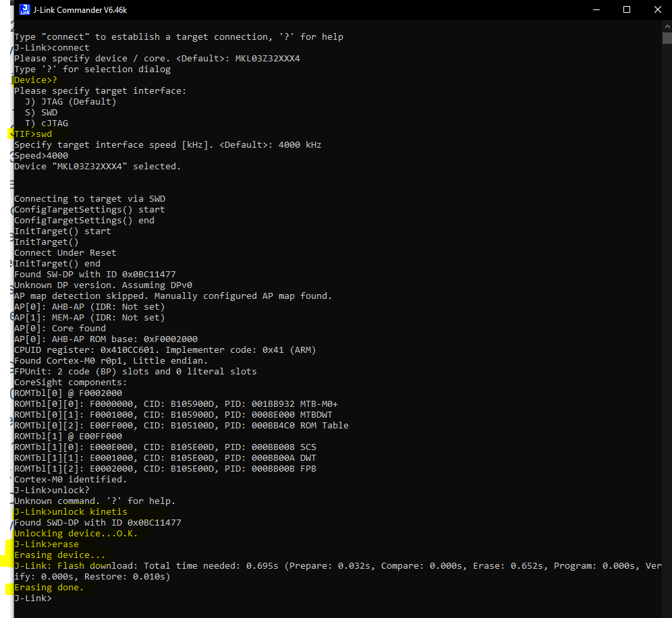Click the "J-Link>connect" command line
Viewport: 672px width, 618px height.
pyautogui.click(x=51, y=48)
